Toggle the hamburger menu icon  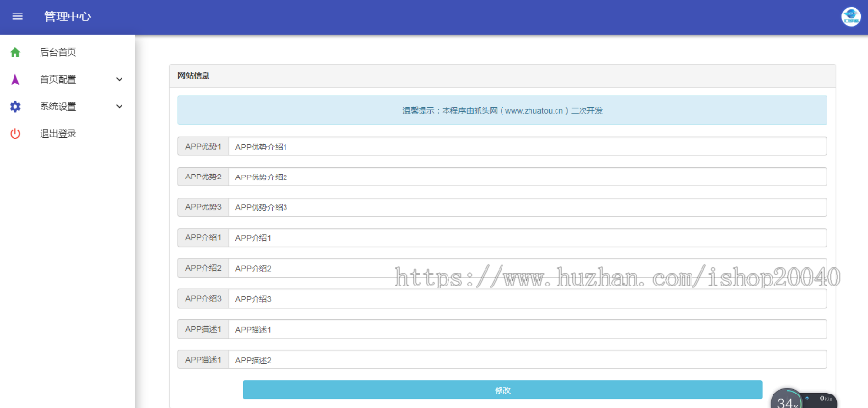(17, 16)
